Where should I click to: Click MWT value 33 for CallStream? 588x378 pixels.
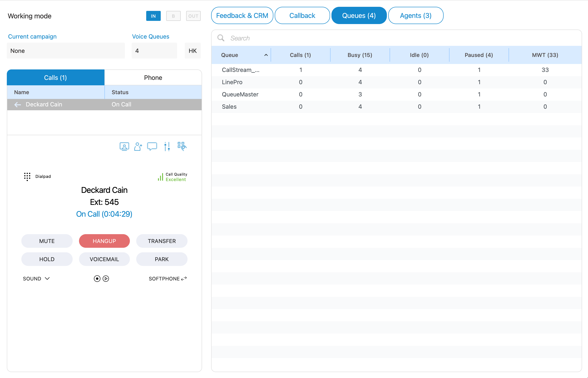click(545, 70)
